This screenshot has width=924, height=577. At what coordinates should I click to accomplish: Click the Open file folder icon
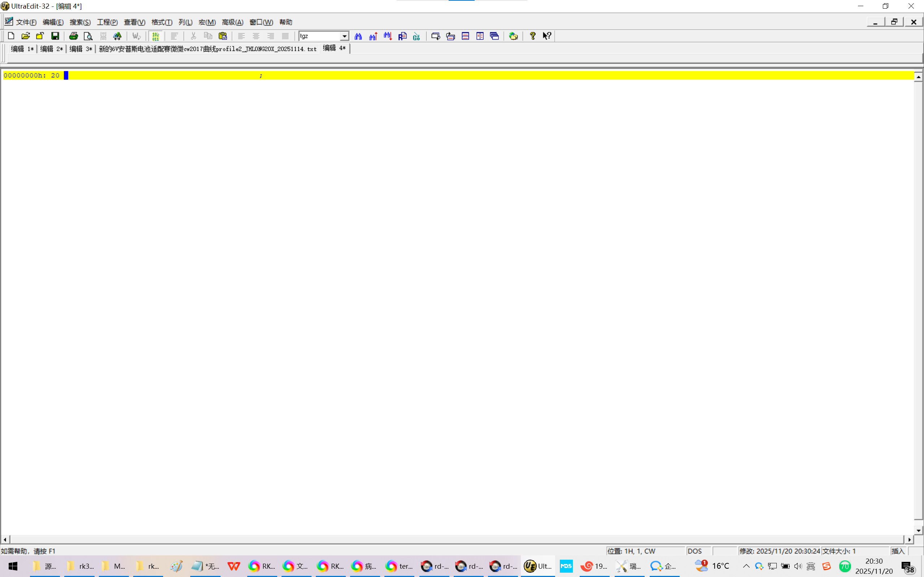tap(26, 36)
